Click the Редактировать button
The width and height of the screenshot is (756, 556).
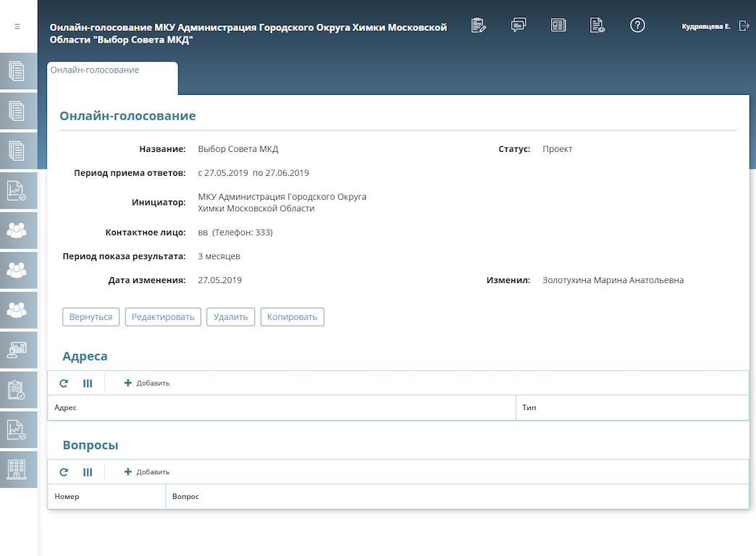[x=163, y=317]
